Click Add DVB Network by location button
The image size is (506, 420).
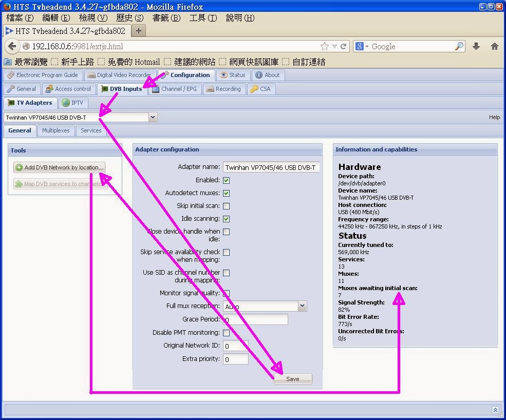(60, 167)
